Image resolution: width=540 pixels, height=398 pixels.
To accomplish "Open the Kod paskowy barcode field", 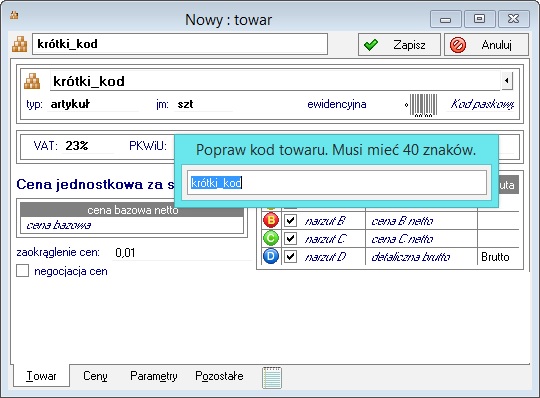I will [x=482, y=104].
